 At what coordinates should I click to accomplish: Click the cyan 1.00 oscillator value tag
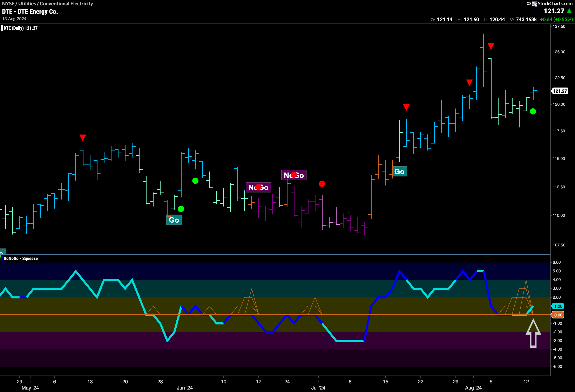[x=558, y=306]
